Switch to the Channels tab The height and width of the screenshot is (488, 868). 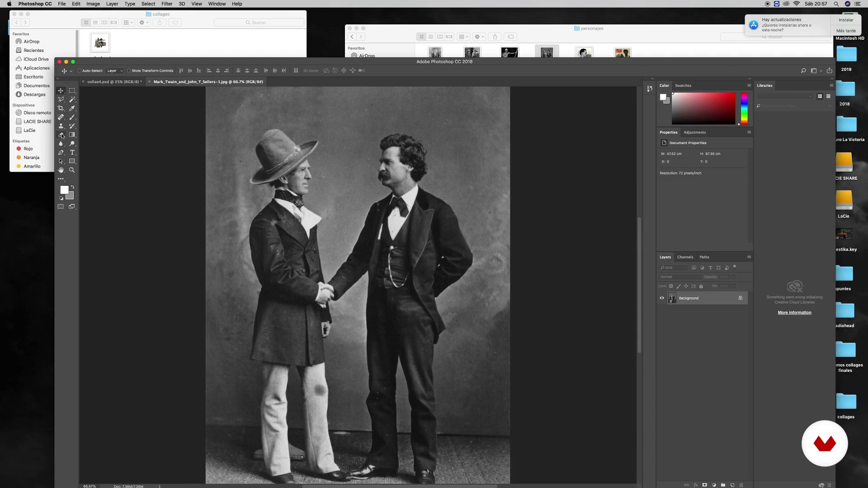point(685,257)
